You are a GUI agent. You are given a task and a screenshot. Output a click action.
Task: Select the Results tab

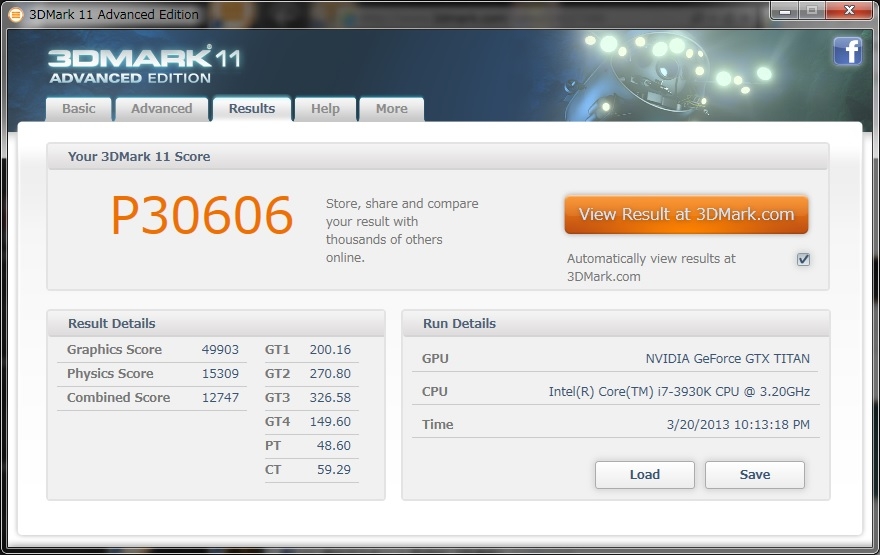(252, 108)
